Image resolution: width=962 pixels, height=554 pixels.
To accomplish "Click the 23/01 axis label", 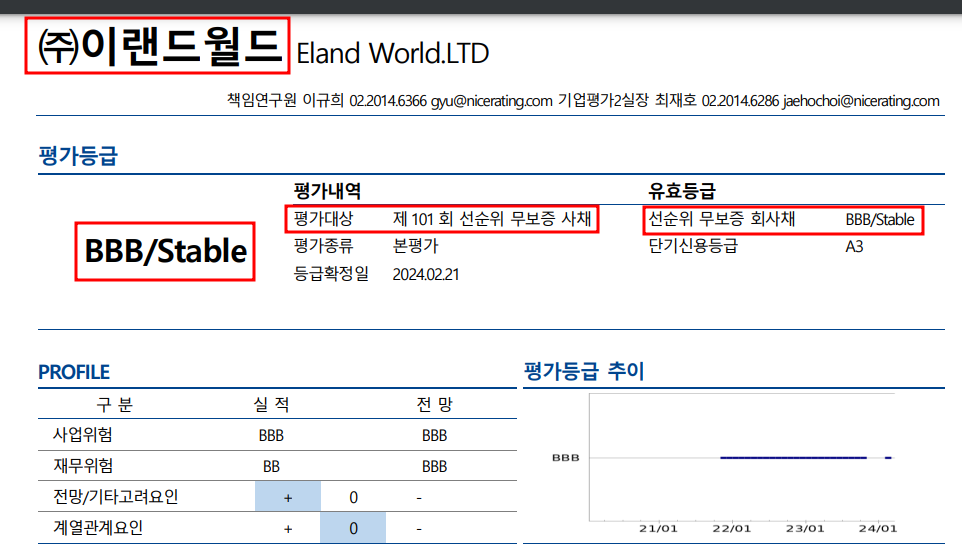I will [x=805, y=528].
